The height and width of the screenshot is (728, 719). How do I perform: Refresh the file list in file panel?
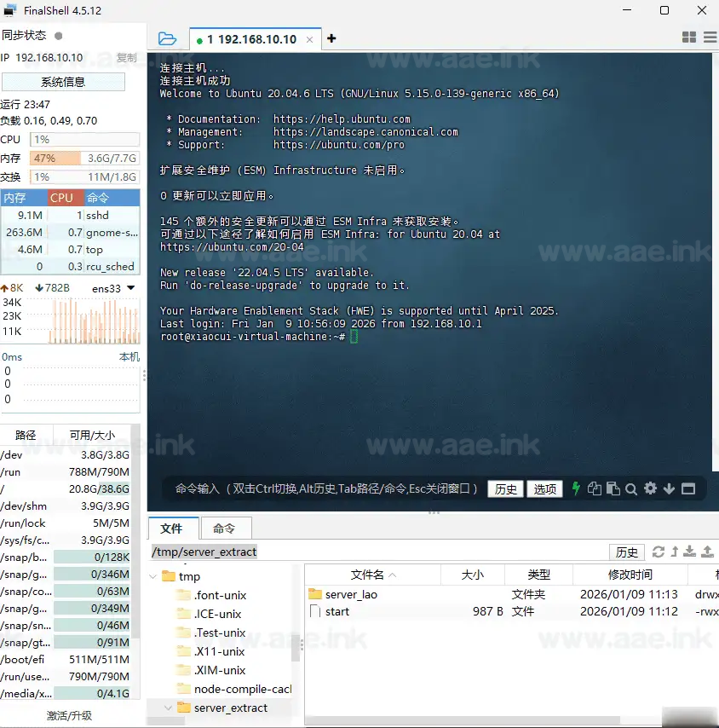pos(658,552)
